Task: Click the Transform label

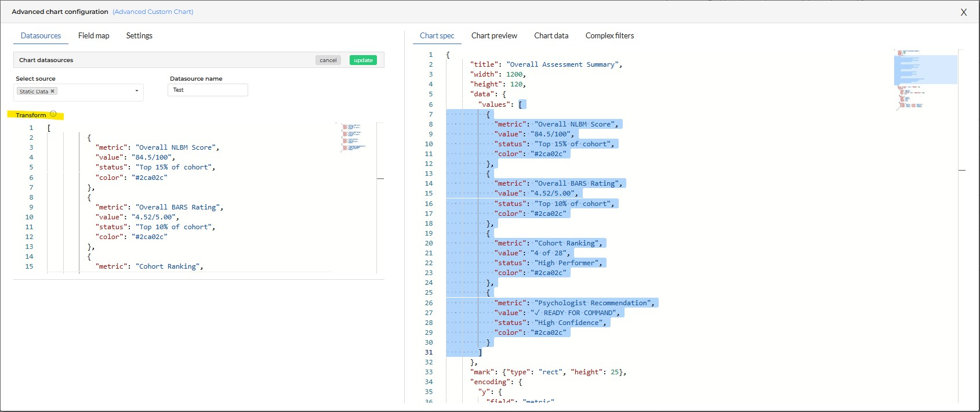Action: pos(31,115)
